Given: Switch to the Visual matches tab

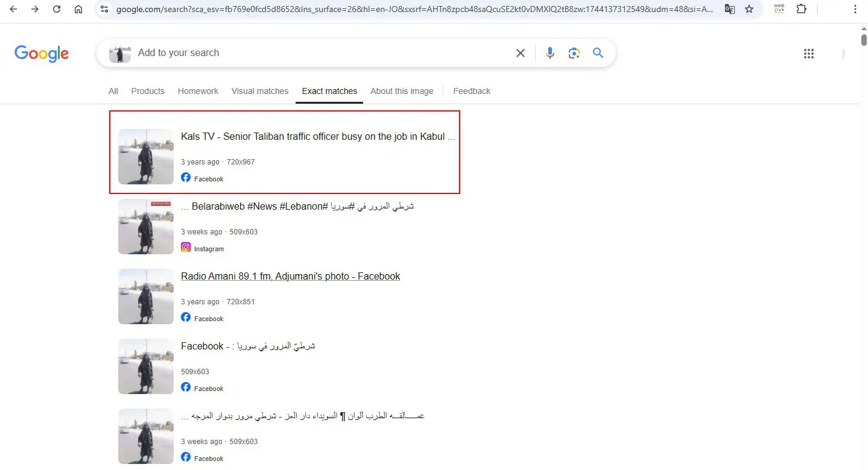Looking at the screenshot, I should [260, 91].
